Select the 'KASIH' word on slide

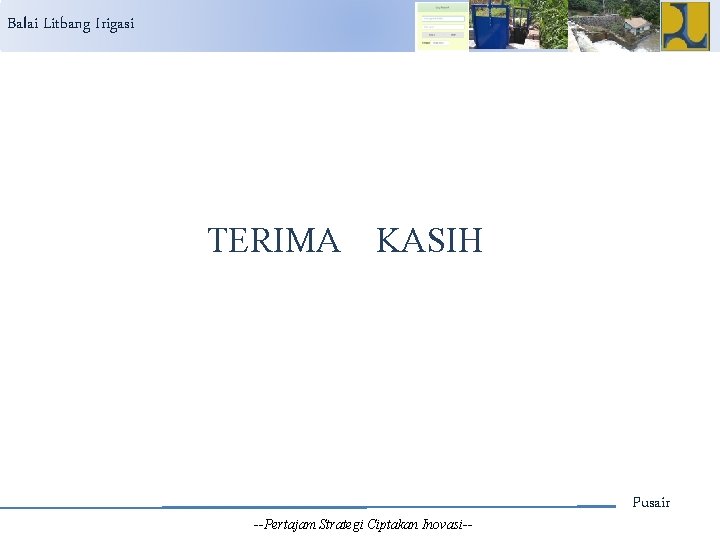(429, 240)
